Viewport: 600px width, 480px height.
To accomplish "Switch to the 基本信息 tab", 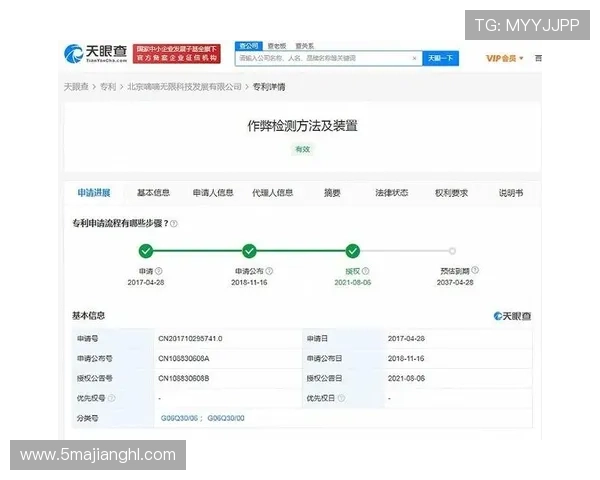I will [x=153, y=193].
